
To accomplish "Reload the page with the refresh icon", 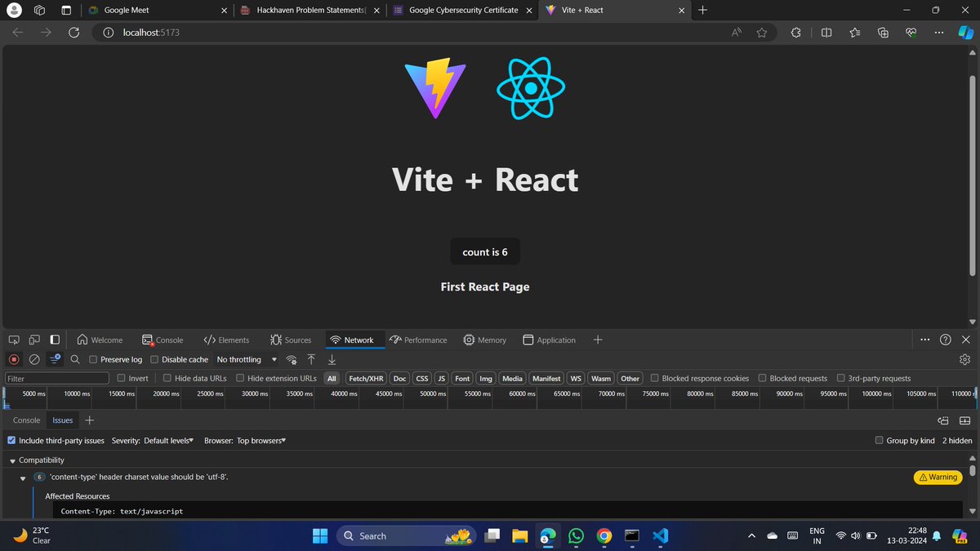I will click(x=73, y=33).
